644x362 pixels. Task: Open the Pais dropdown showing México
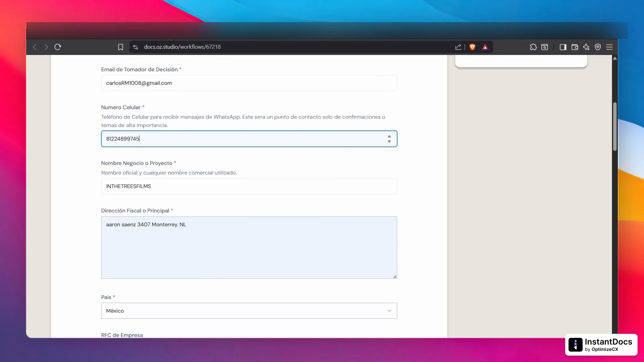[x=249, y=311]
